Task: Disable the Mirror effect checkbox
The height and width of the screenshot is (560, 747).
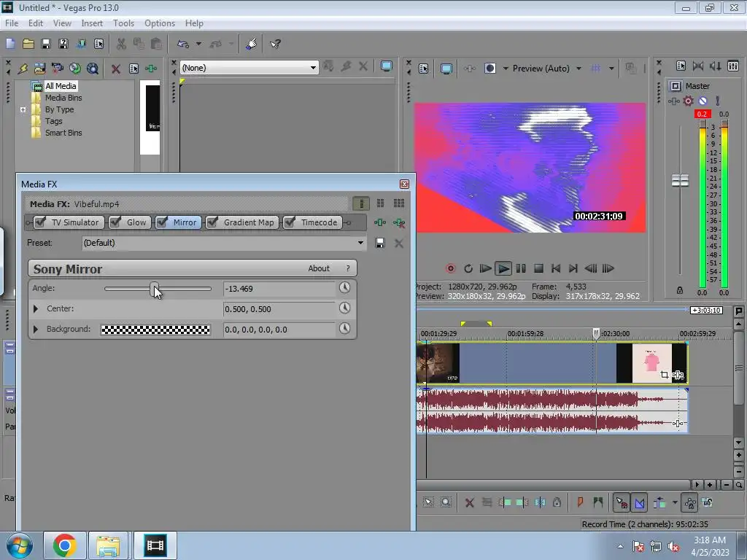Action: coord(162,222)
